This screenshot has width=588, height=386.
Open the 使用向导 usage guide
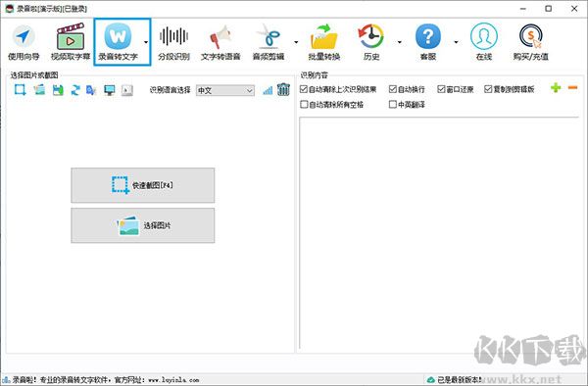click(x=24, y=42)
